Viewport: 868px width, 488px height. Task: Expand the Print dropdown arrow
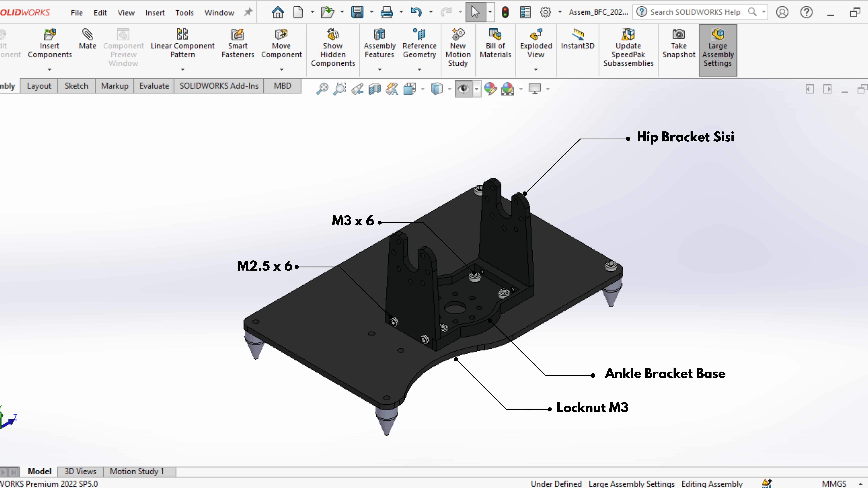pos(401,12)
